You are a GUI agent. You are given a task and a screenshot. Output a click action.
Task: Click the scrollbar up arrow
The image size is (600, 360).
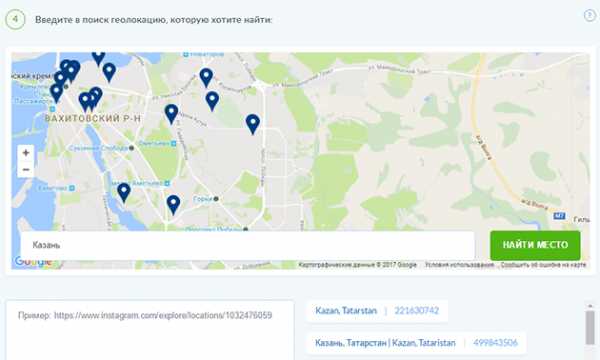pyautogui.click(x=590, y=306)
